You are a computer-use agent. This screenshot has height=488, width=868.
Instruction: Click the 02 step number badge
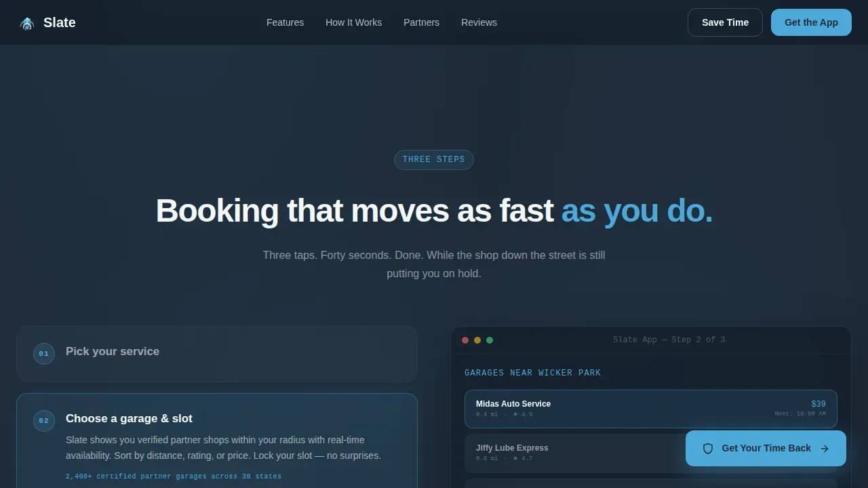pyautogui.click(x=44, y=421)
